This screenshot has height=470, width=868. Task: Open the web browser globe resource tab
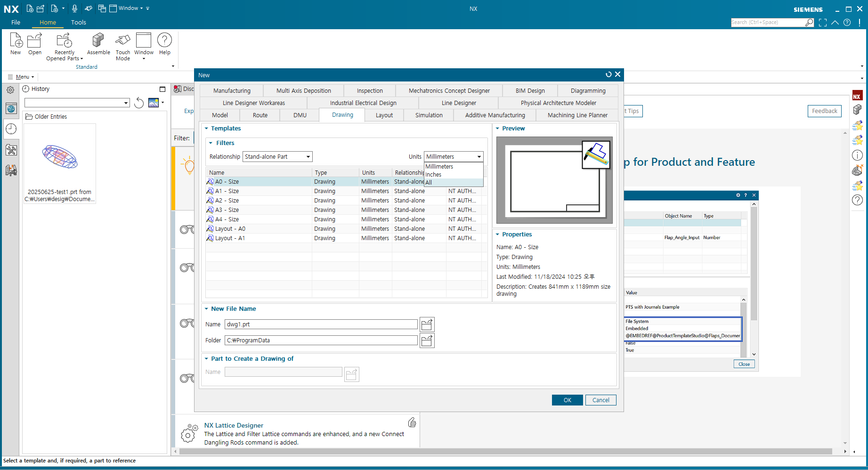pyautogui.click(x=11, y=109)
